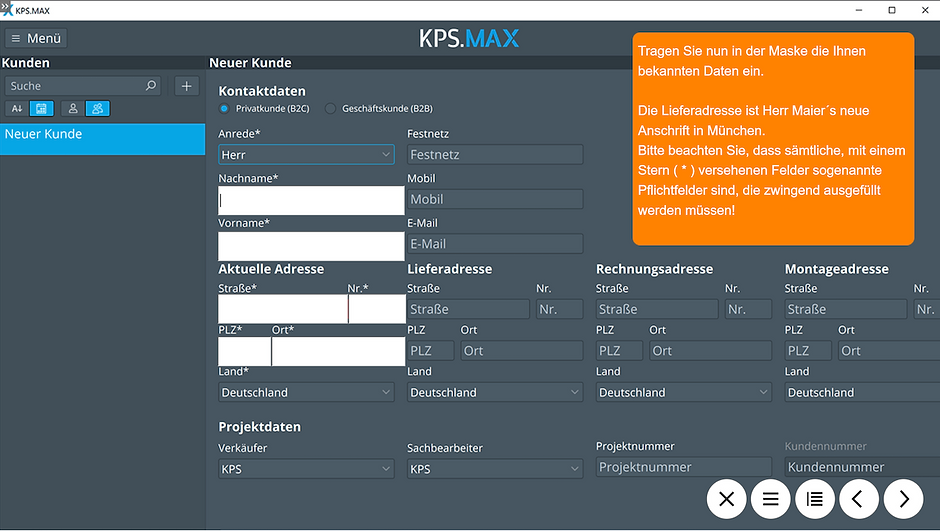Image resolution: width=940 pixels, height=531 pixels.
Task: Click Nr. field under Aktuelle Adresse
Action: [x=377, y=309]
